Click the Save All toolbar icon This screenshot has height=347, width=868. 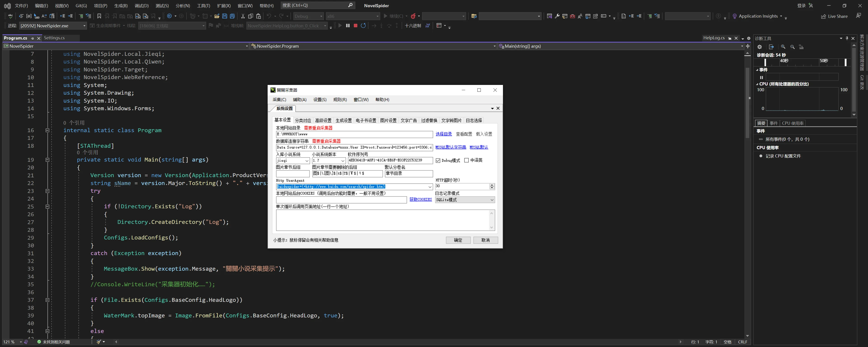click(x=232, y=16)
